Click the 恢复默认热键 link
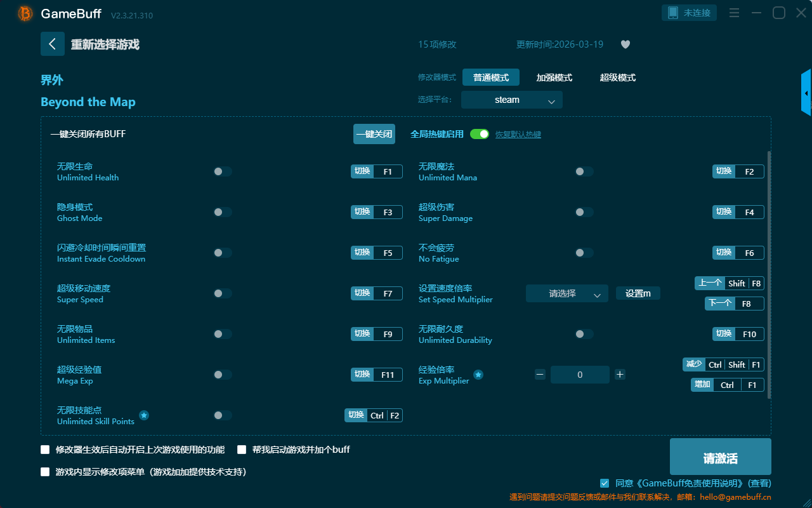 coord(518,135)
